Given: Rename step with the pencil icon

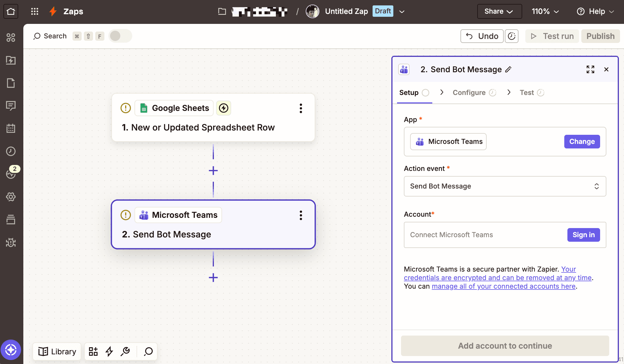Looking at the screenshot, I should click(x=508, y=69).
